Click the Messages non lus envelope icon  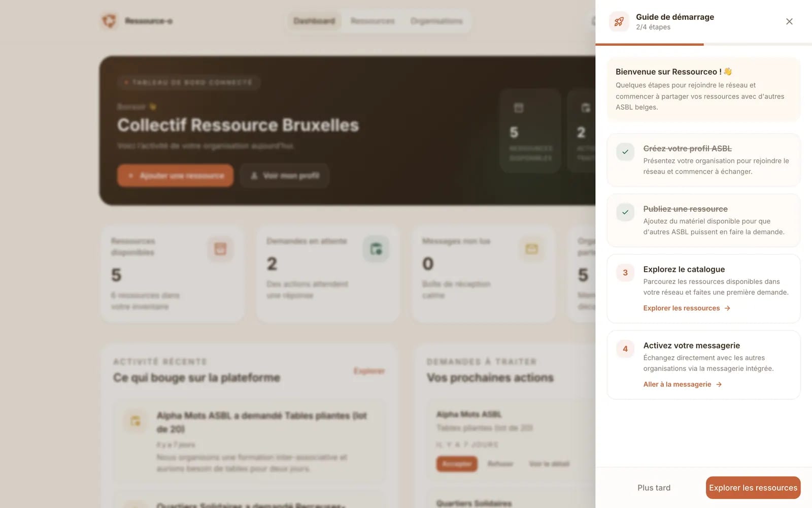coord(531,249)
